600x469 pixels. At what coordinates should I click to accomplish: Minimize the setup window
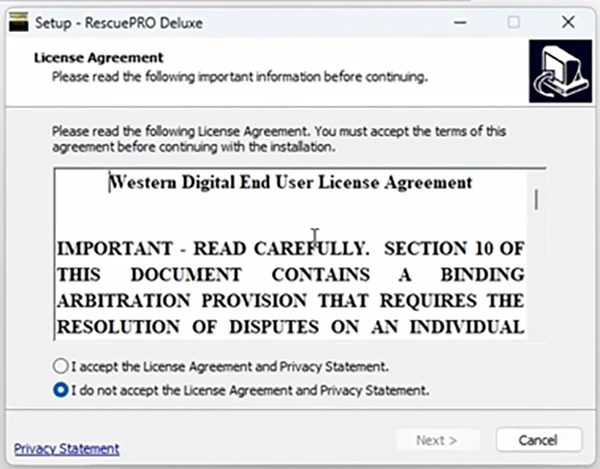460,22
